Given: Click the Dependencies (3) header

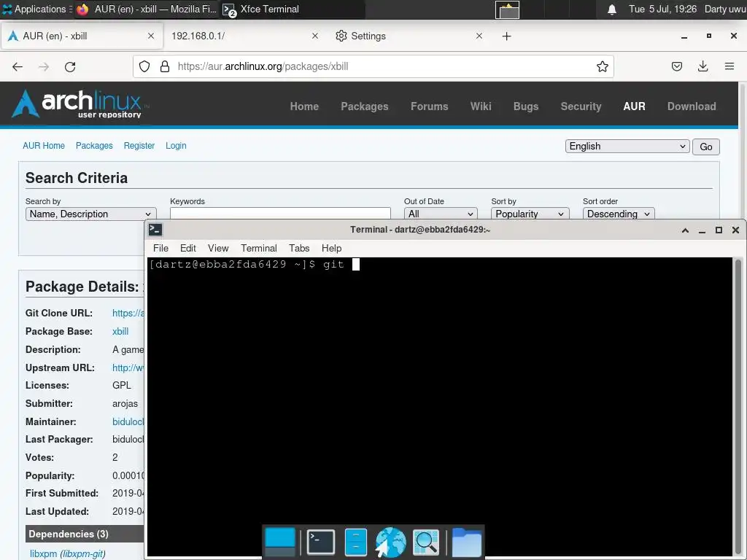Looking at the screenshot, I should pyautogui.click(x=85, y=534).
